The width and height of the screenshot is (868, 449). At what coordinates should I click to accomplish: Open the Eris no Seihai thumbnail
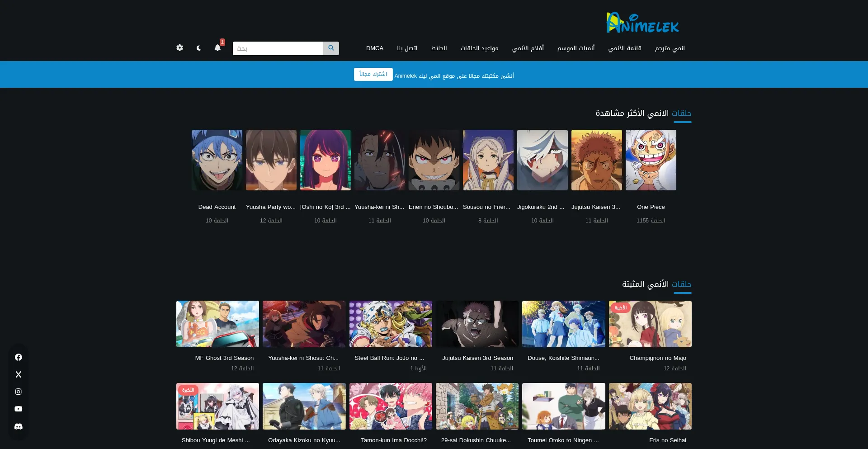coord(650,406)
